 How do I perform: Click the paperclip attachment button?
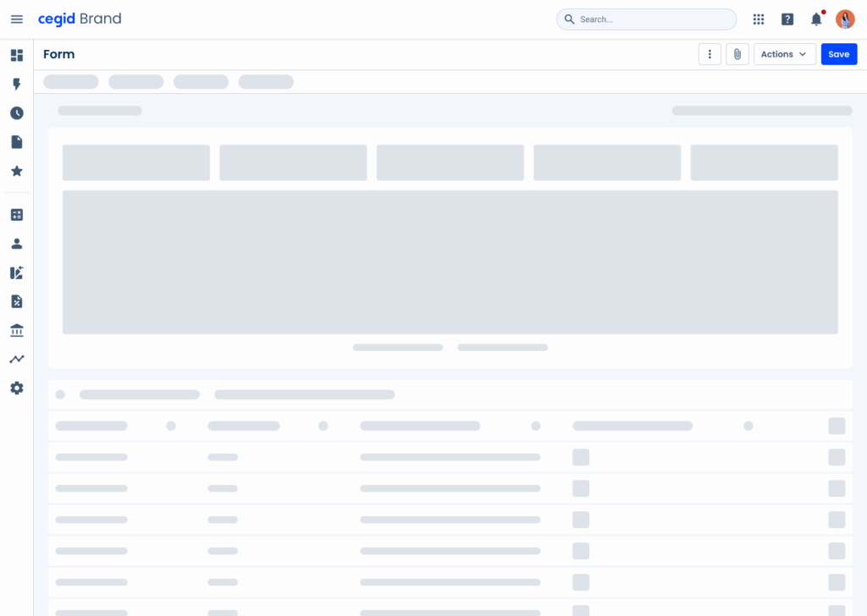pos(737,54)
